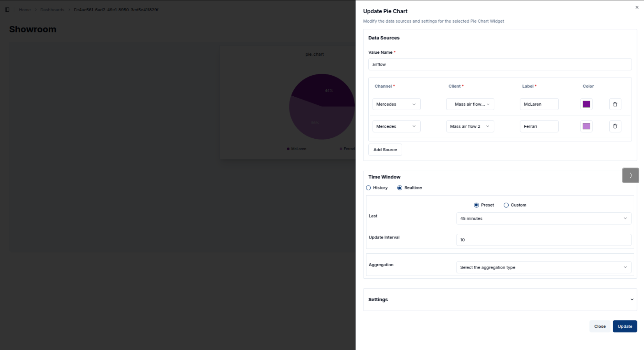The image size is (644, 350).
Task: Go to Home breadcrumb
Action: (x=25, y=10)
